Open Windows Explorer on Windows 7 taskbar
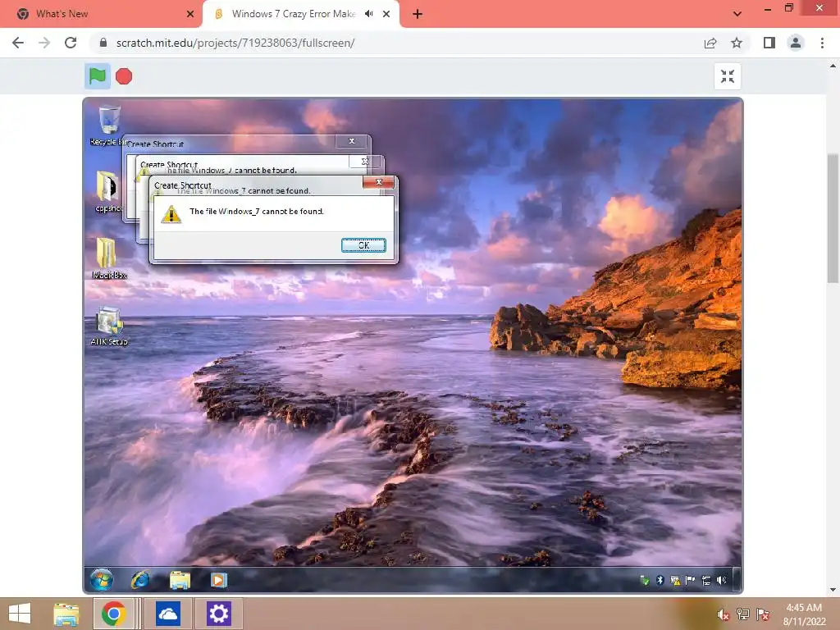840x630 pixels. pos(180,580)
